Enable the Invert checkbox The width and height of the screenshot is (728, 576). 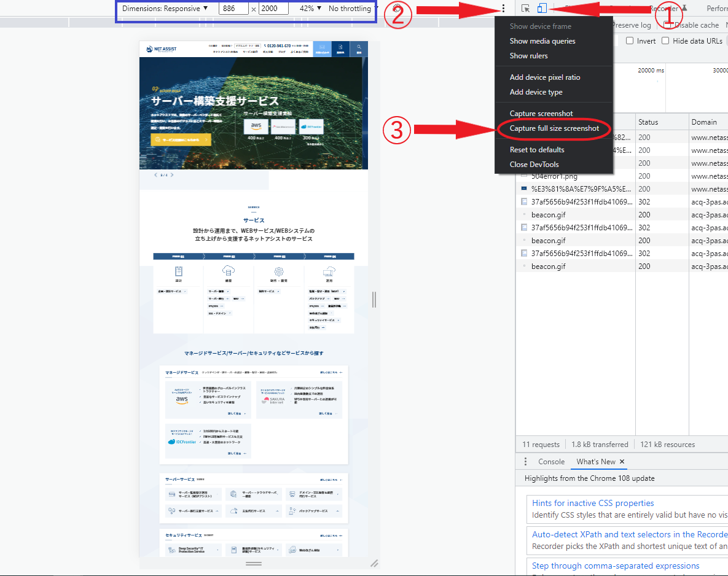coord(630,41)
